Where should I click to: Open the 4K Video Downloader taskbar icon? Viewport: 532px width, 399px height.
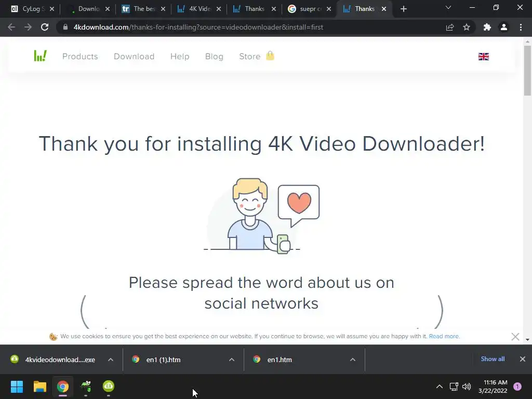[109, 386]
